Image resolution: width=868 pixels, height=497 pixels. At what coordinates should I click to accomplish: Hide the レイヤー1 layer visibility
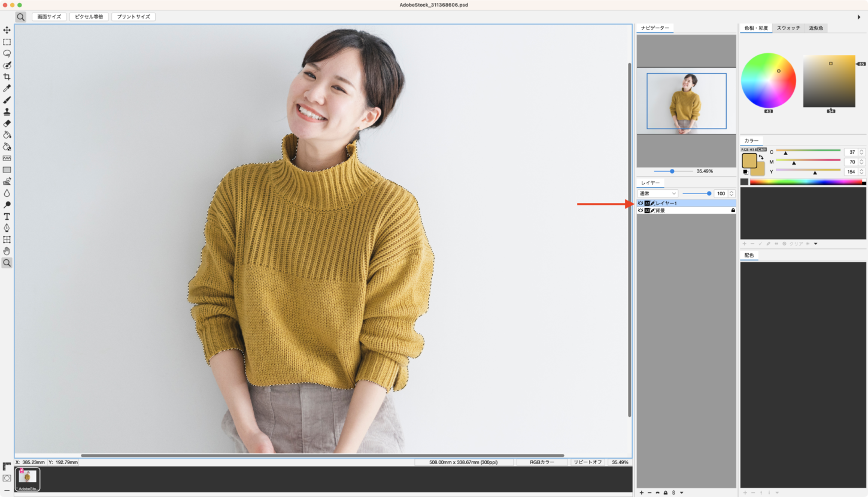[x=641, y=204]
